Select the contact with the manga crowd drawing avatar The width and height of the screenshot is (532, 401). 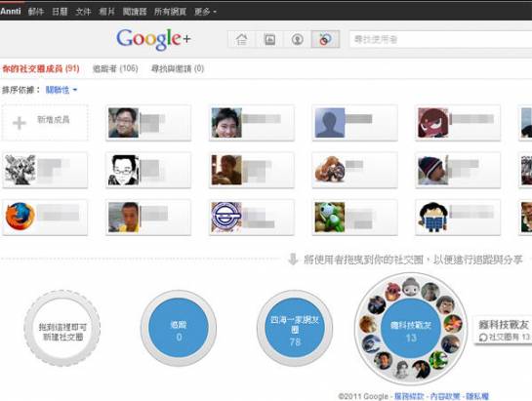pos(45,170)
